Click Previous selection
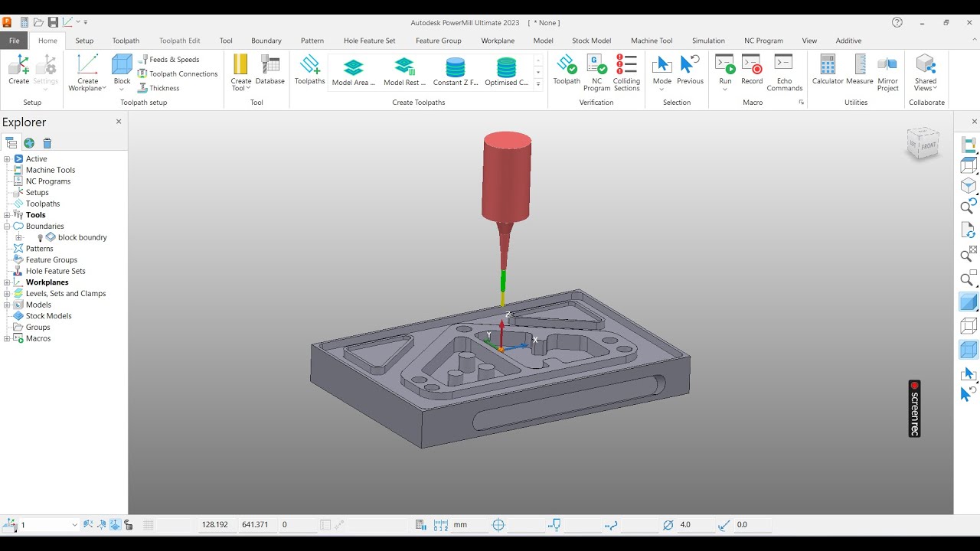Screen dimensions: 980x551 (690, 70)
